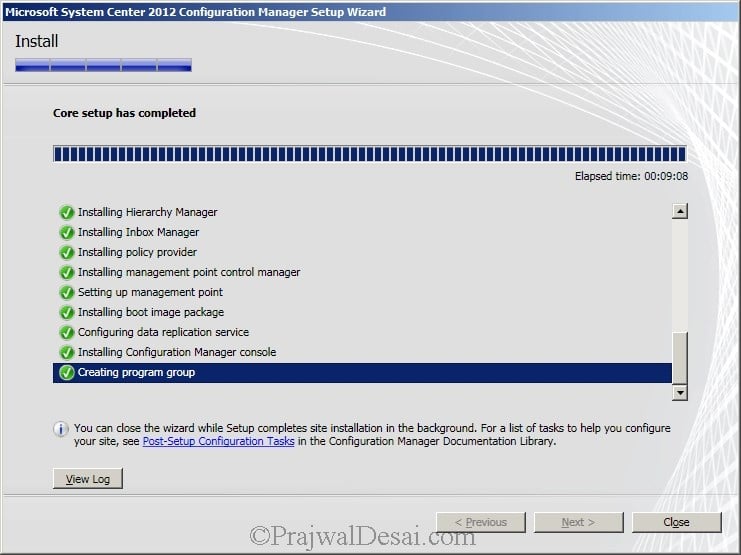The height and width of the screenshot is (555, 741).
Task: Click the check icon for Configuring data replication service
Action: point(67,333)
